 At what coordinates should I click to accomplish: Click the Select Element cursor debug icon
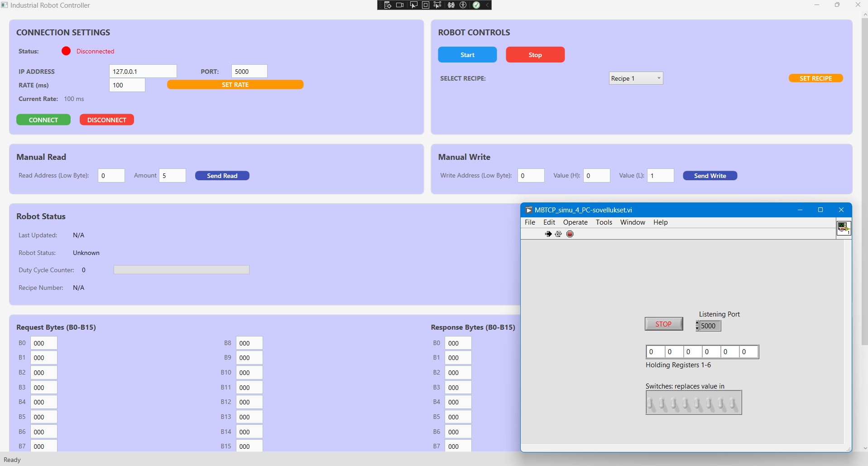[x=413, y=5]
